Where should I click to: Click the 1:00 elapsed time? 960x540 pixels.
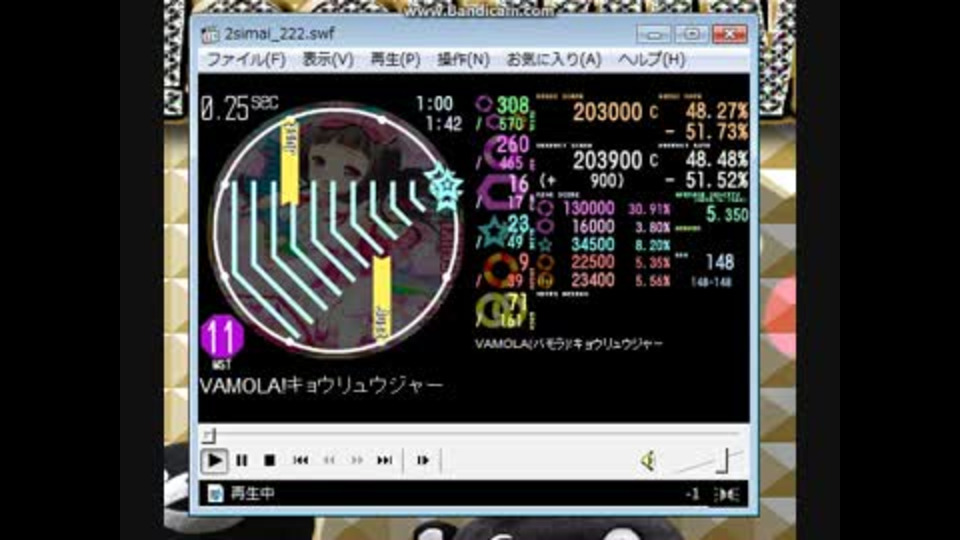[x=435, y=104]
